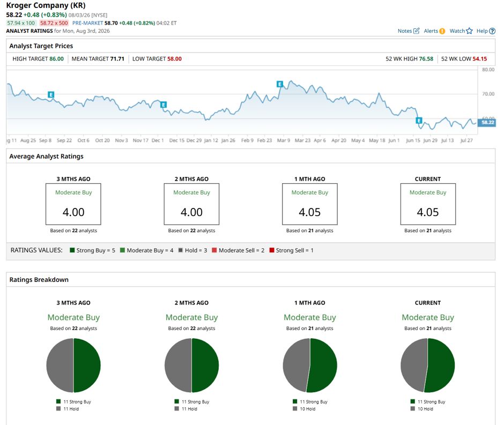The image size is (504, 425).
Task: Click the 1 MTH AGO rating box 4.05
Action: (x=310, y=204)
